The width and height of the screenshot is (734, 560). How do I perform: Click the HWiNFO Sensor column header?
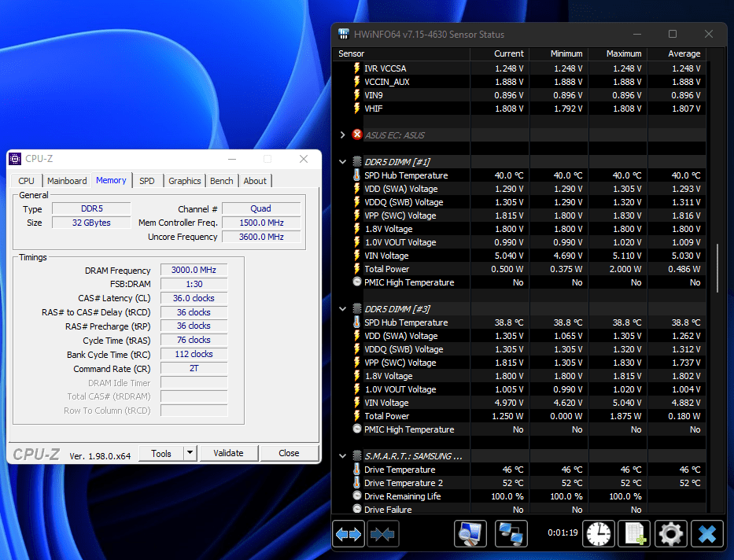(400, 53)
